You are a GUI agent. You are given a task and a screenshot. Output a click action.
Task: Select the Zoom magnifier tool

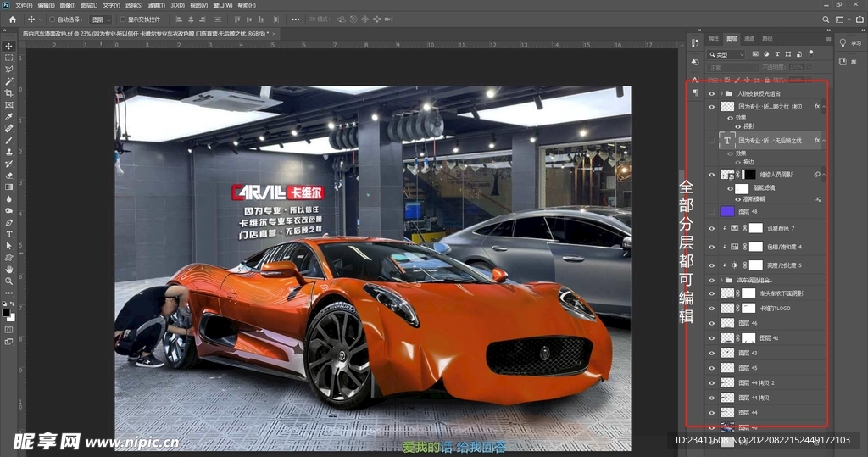point(8,281)
